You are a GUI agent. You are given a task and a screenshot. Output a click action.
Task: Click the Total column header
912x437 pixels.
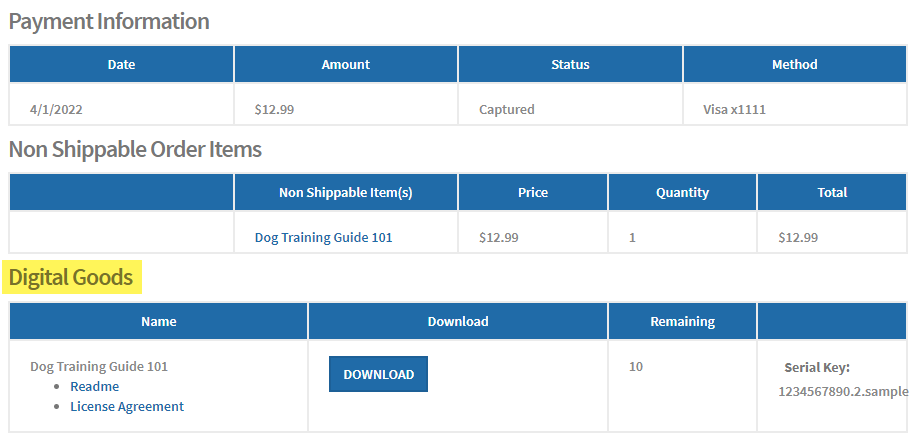pos(832,192)
